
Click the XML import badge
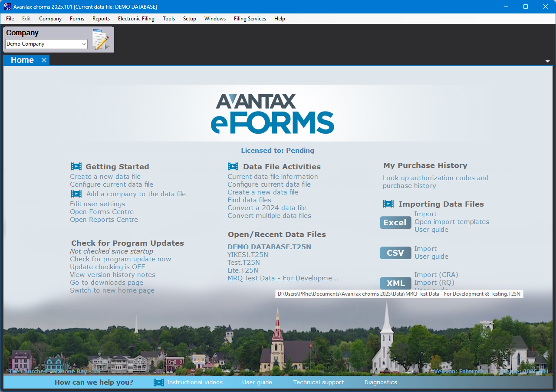(x=395, y=283)
